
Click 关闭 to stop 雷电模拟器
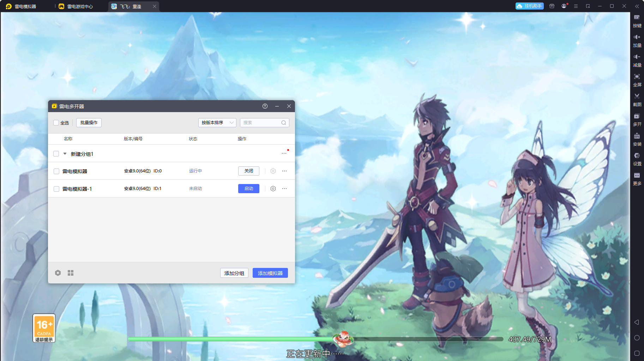point(249,171)
